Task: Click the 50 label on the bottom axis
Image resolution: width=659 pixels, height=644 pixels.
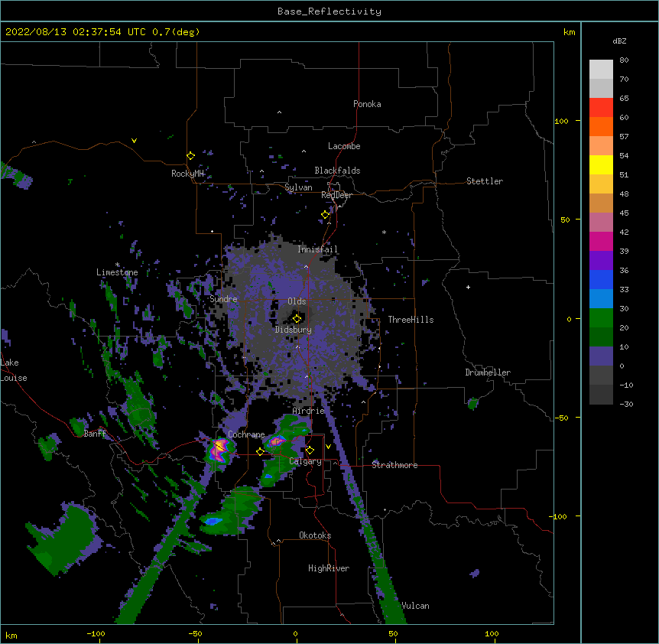Action: [393, 633]
